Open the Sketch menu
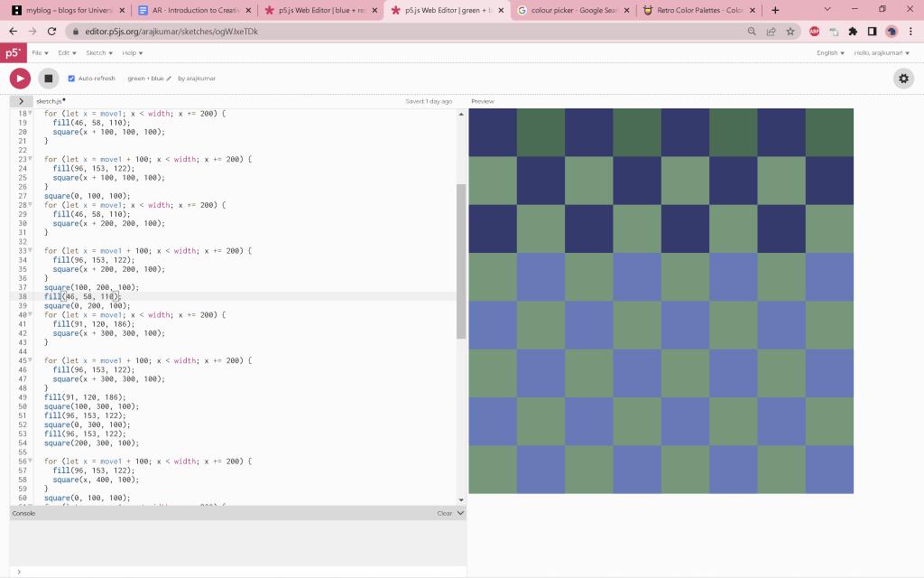Viewport: 924px width, 578px height. click(99, 53)
